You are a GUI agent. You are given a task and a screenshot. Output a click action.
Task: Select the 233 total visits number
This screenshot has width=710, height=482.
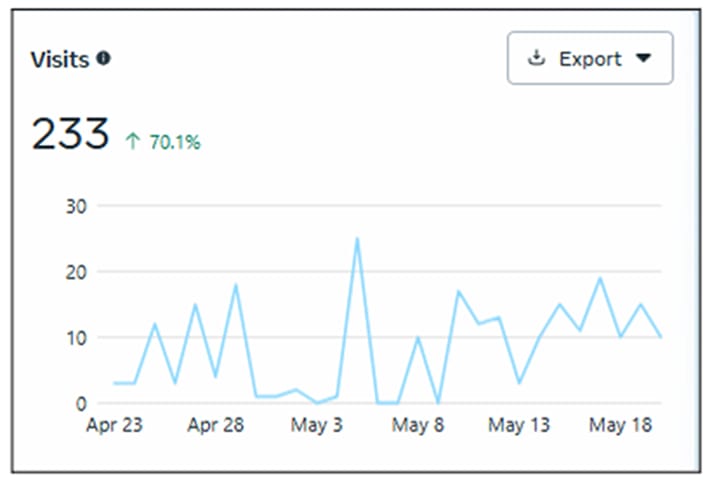[70, 134]
